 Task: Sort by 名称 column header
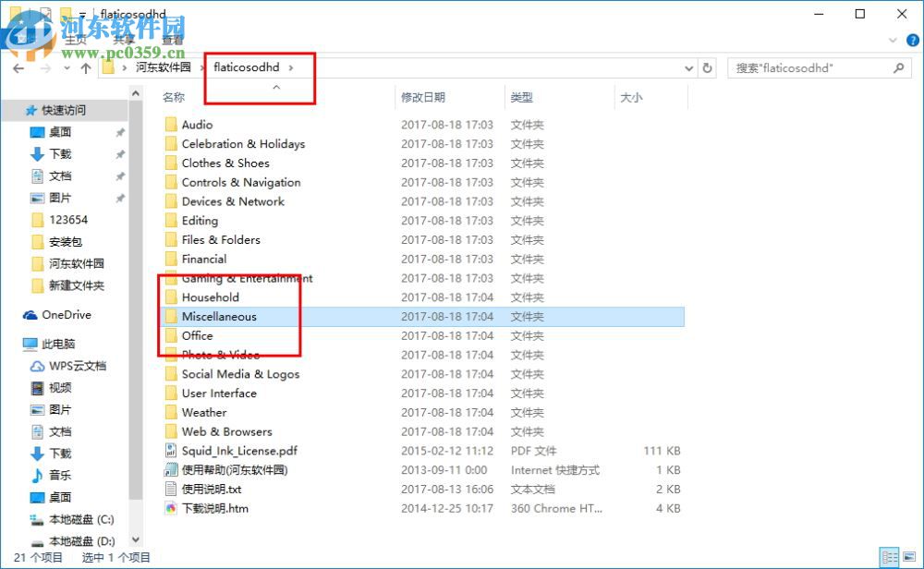(174, 97)
